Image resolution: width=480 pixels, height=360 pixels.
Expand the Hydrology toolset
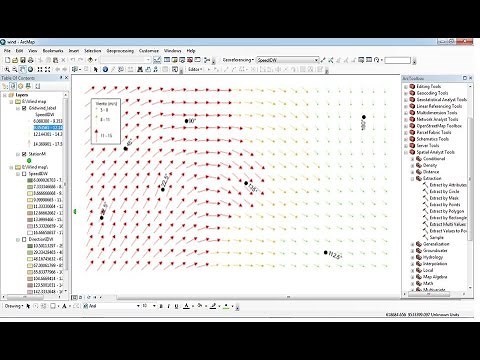click(x=412, y=257)
